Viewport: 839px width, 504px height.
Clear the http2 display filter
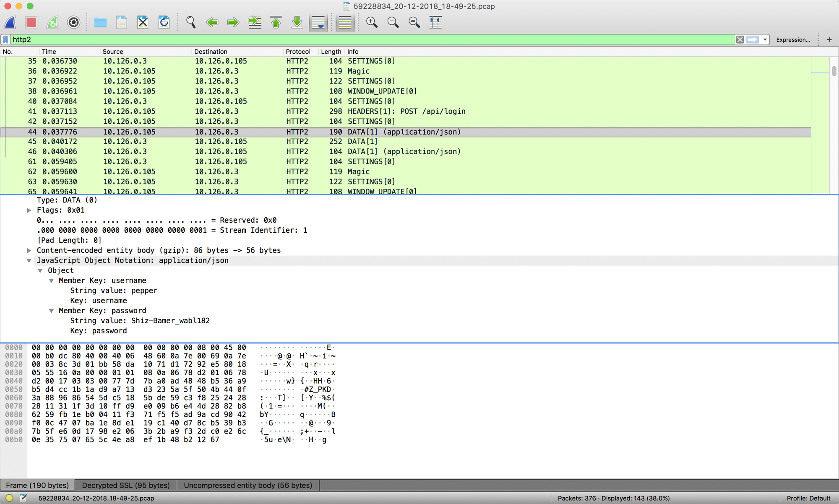pos(740,39)
